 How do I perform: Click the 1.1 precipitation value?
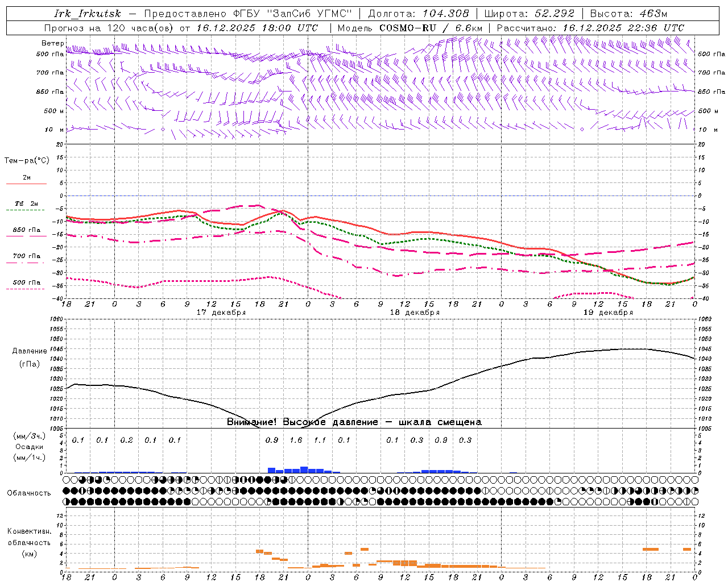tap(320, 440)
